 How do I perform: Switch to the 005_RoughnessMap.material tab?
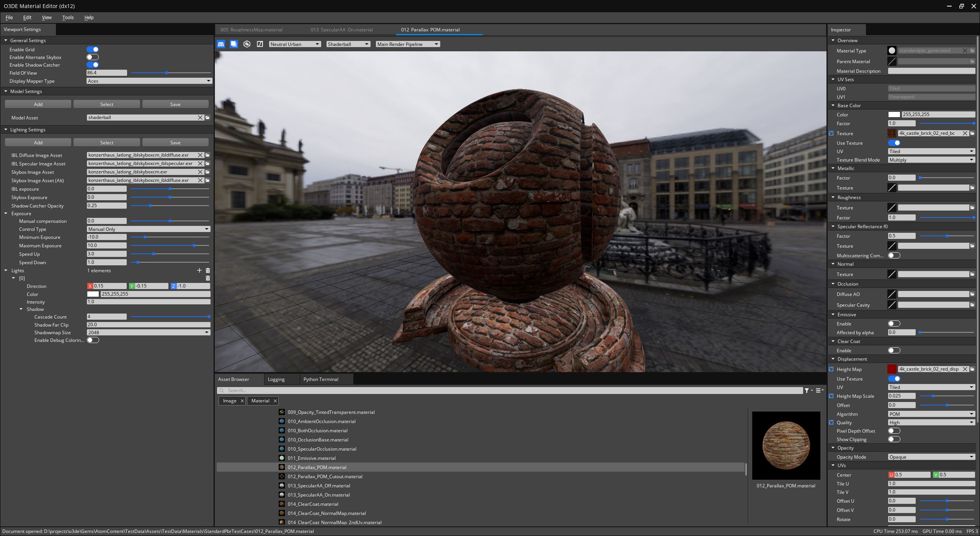(251, 29)
